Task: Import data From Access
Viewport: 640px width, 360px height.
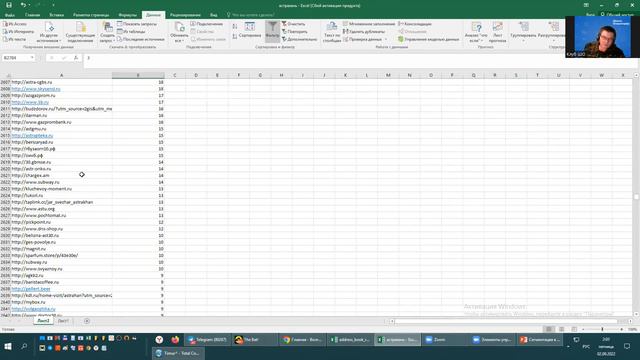Action: (15, 24)
